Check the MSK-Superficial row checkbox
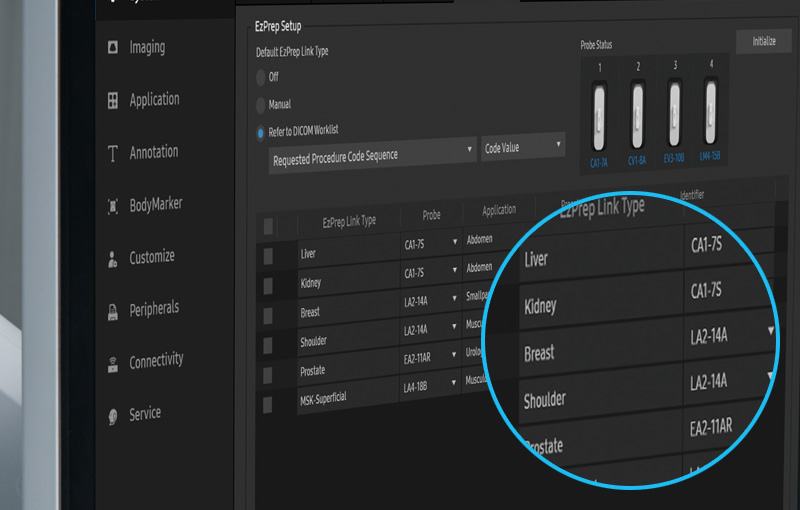This screenshot has width=800, height=510. click(267, 405)
